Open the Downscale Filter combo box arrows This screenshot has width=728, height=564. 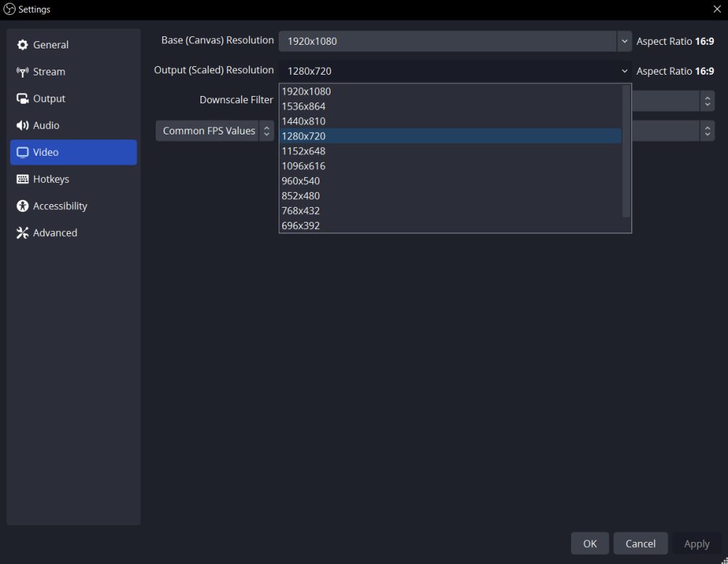tap(707, 101)
